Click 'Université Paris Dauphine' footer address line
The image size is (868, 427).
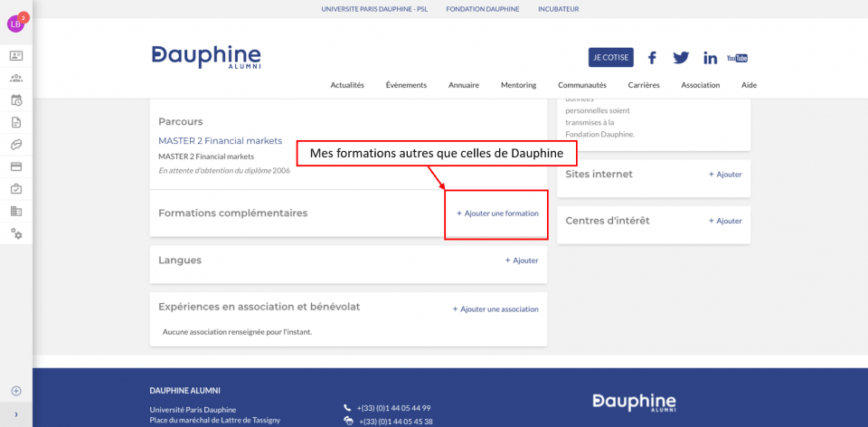(193, 410)
